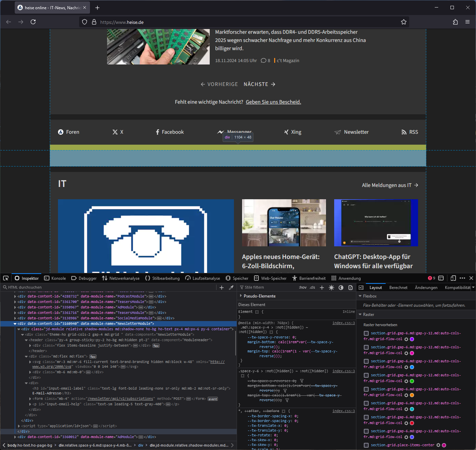The width and height of the screenshot is (476, 450).
Task: Click crosshair icon beside the purple grid swatch
Action: [406, 339]
